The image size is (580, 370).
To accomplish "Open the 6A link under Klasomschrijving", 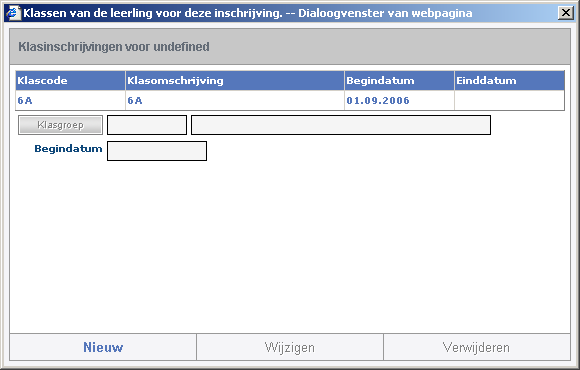I will (x=135, y=101).
